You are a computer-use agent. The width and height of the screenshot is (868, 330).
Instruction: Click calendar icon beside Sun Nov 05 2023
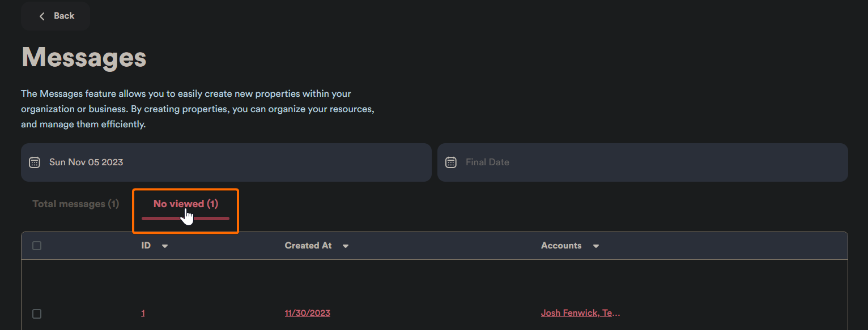(x=35, y=162)
